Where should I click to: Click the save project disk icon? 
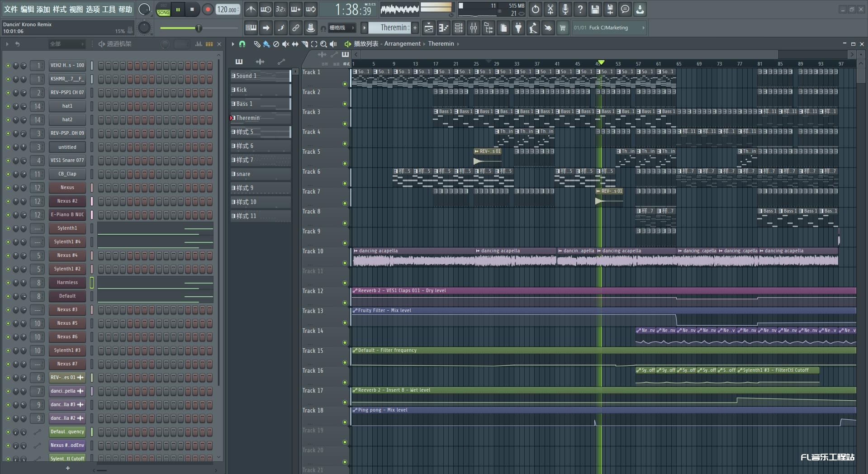tap(595, 9)
